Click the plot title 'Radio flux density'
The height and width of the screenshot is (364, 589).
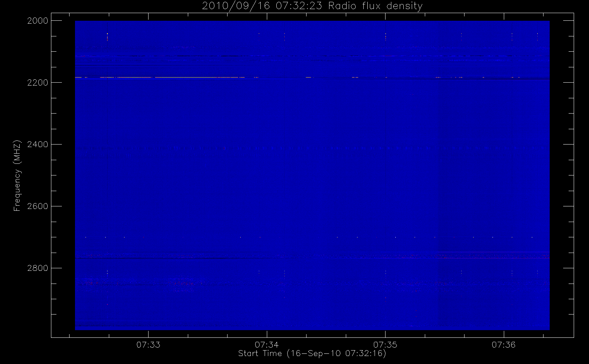point(375,6)
